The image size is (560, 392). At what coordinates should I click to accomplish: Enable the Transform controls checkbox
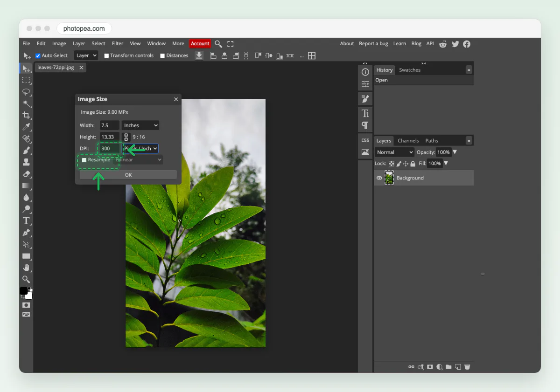(x=106, y=56)
